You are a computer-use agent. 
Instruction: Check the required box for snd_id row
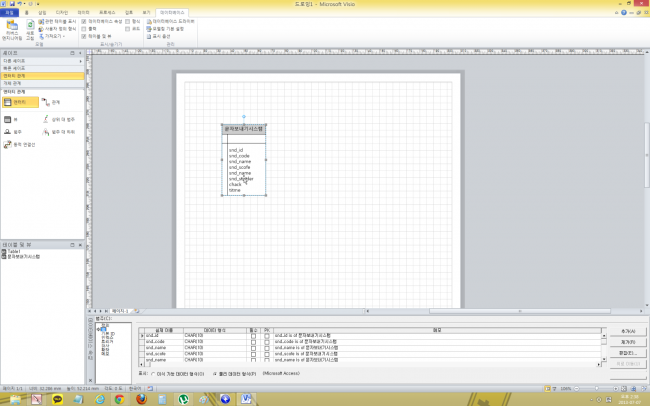click(x=253, y=335)
